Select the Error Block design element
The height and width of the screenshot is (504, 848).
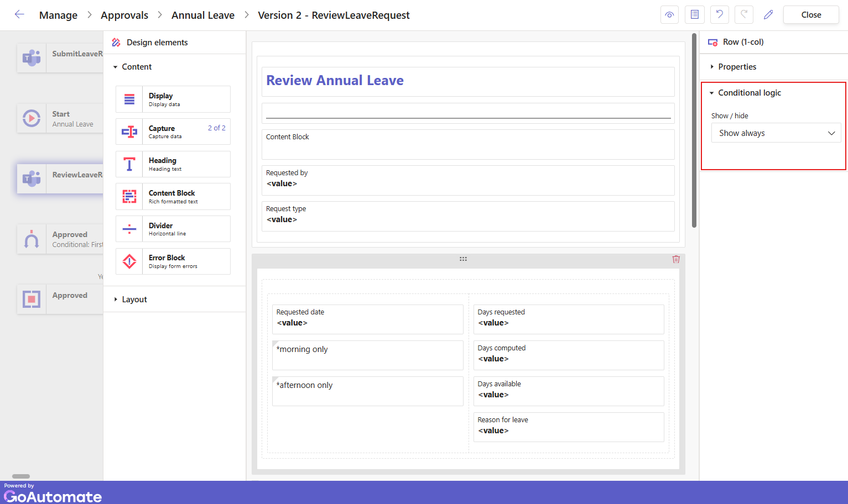pyautogui.click(x=173, y=261)
